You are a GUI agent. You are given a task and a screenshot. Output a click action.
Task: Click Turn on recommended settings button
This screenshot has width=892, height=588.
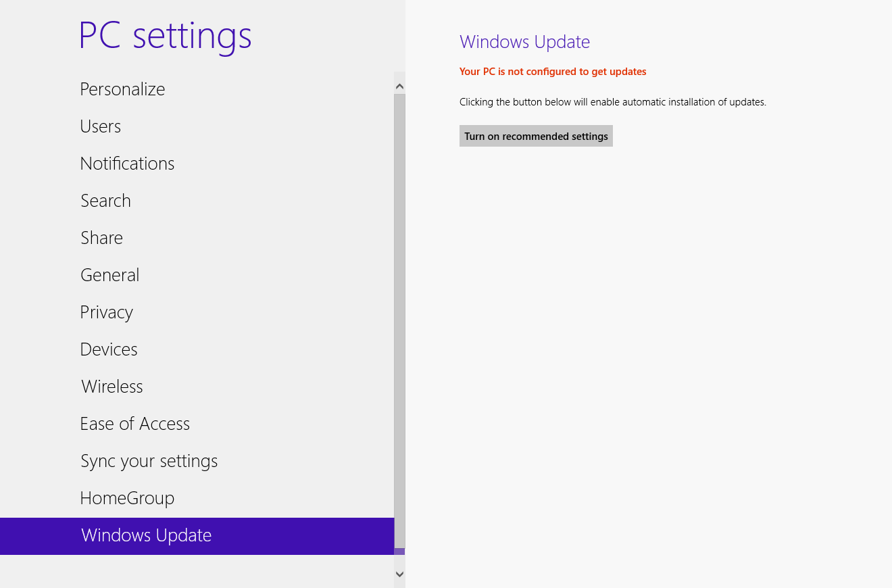pyautogui.click(x=536, y=136)
